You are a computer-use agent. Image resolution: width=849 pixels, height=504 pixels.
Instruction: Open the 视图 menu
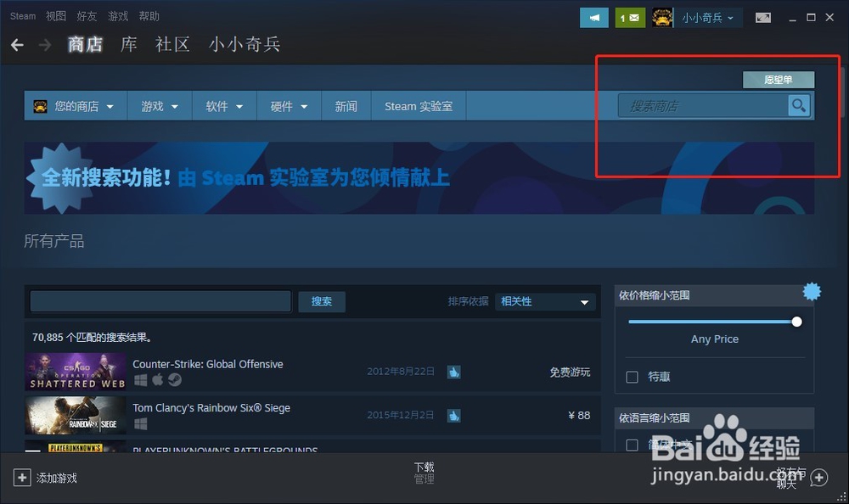click(56, 16)
